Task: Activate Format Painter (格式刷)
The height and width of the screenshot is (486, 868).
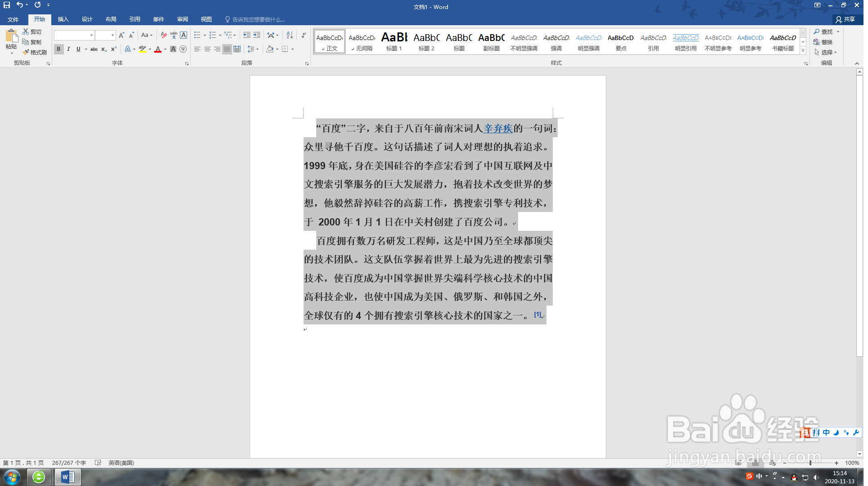Action: click(35, 52)
